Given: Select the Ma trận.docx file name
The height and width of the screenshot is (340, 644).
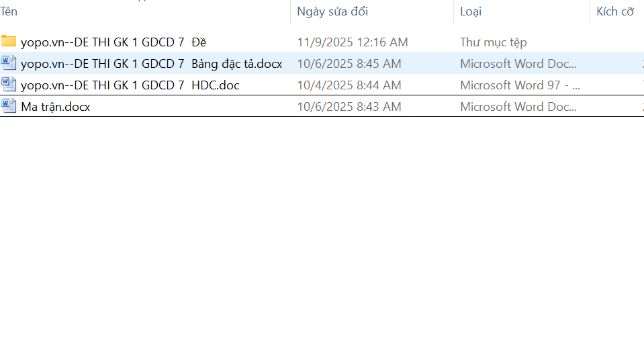Looking at the screenshot, I should pos(55,107).
